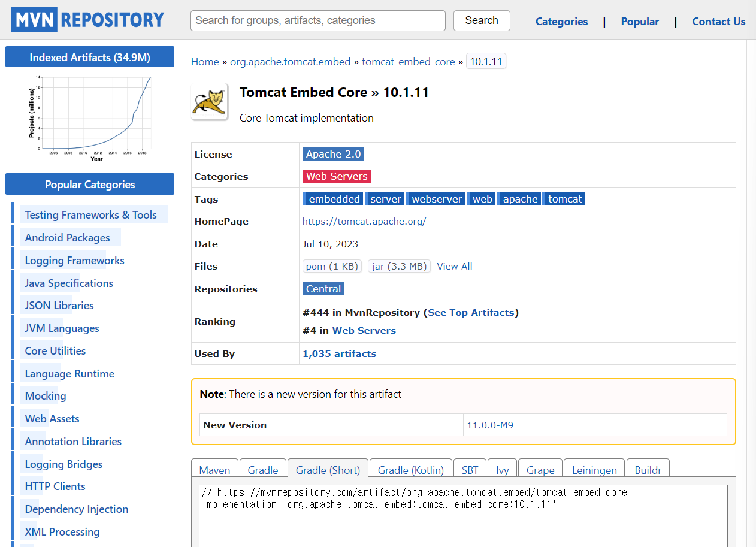756x547 pixels.
Task: Open Contact Us page link
Action: point(719,22)
